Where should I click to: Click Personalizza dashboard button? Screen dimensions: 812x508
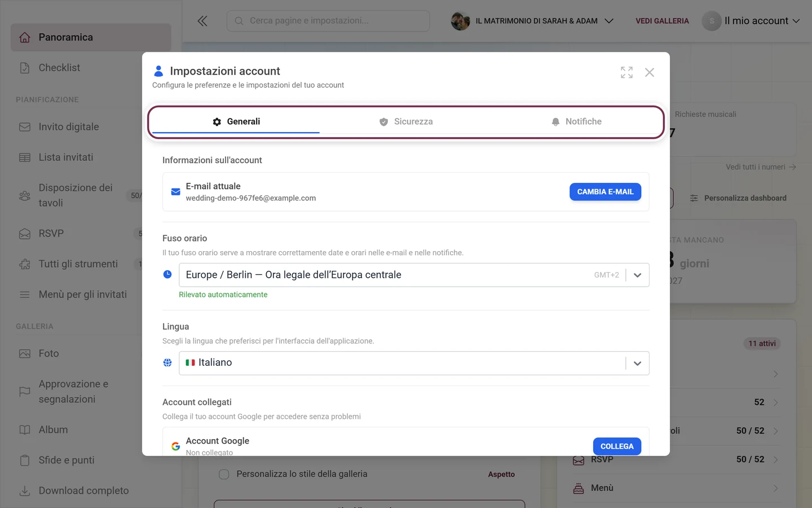coord(738,198)
